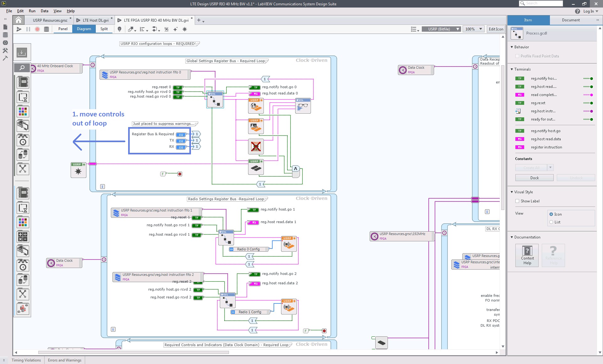Click the Pause execution button
Viewport: 603px width, 364px height.
click(28, 29)
